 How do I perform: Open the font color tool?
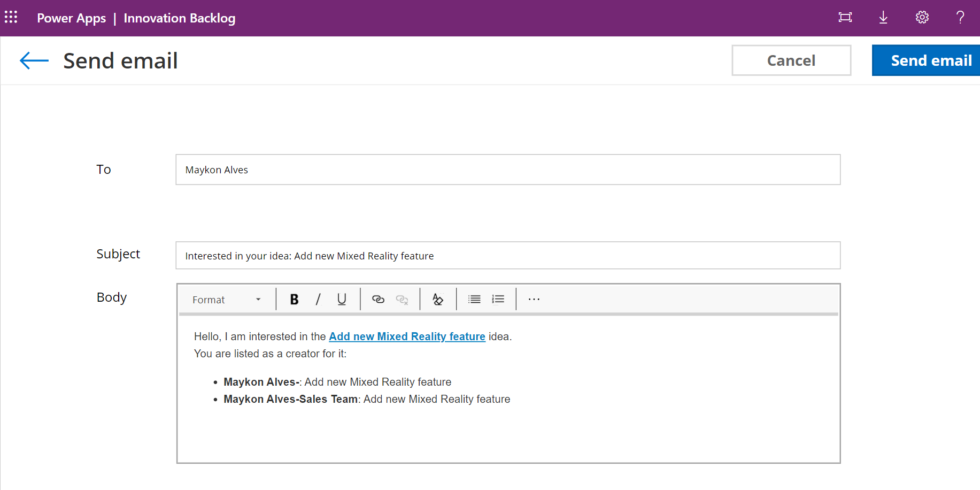coord(438,299)
